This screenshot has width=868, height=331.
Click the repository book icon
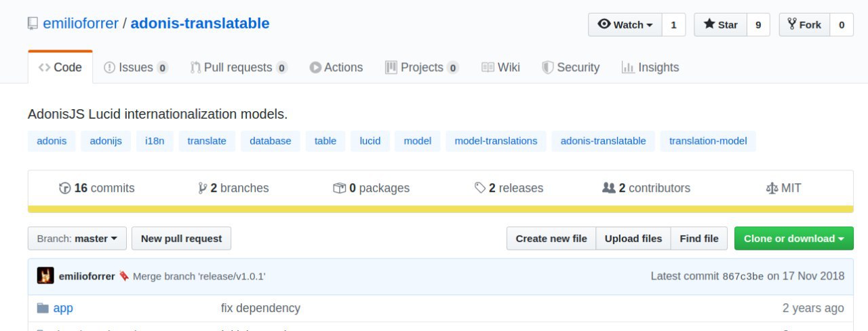click(33, 24)
